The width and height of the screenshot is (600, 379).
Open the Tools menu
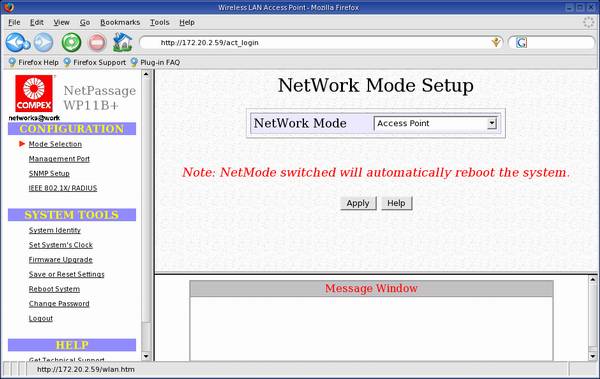[160, 22]
